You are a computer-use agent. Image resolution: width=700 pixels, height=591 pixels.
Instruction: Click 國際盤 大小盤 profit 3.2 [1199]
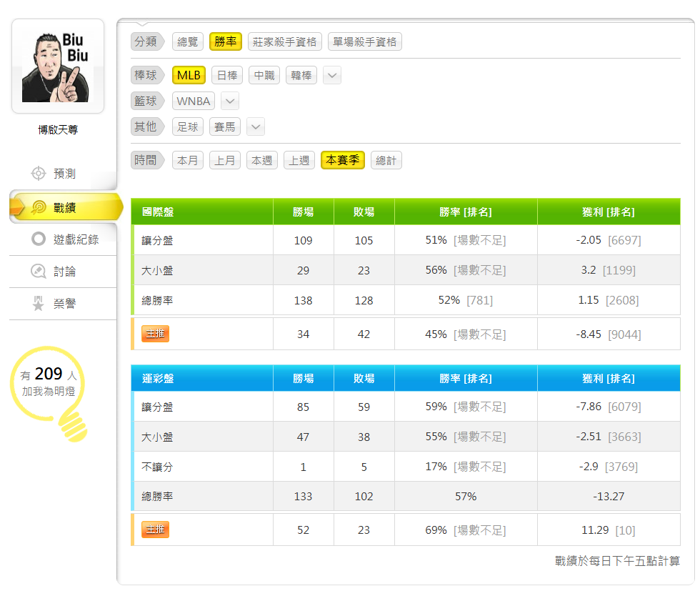pos(609,270)
